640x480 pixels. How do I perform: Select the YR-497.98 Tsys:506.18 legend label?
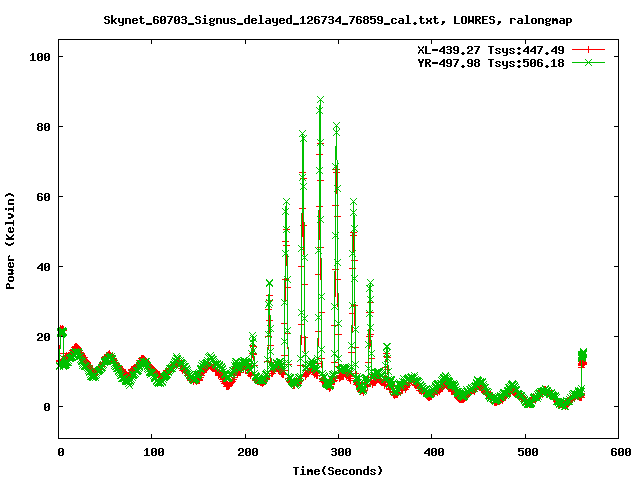click(x=491, y=63)
